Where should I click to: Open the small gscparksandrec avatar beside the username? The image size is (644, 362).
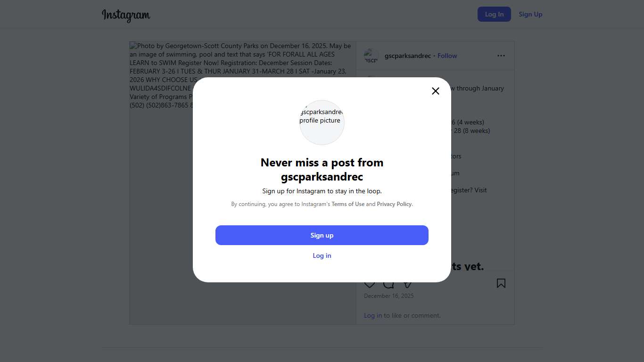click(371, 56)
